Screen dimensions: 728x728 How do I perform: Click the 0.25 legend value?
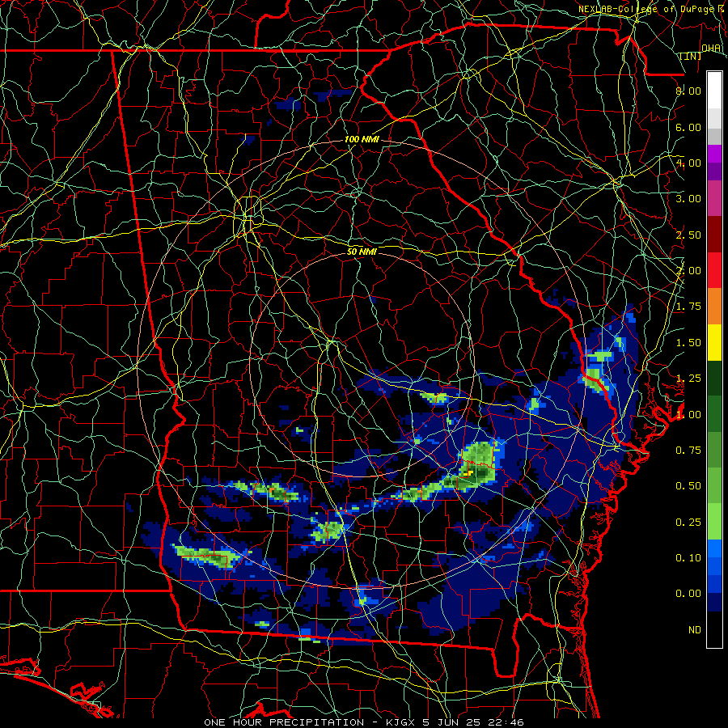688,522
